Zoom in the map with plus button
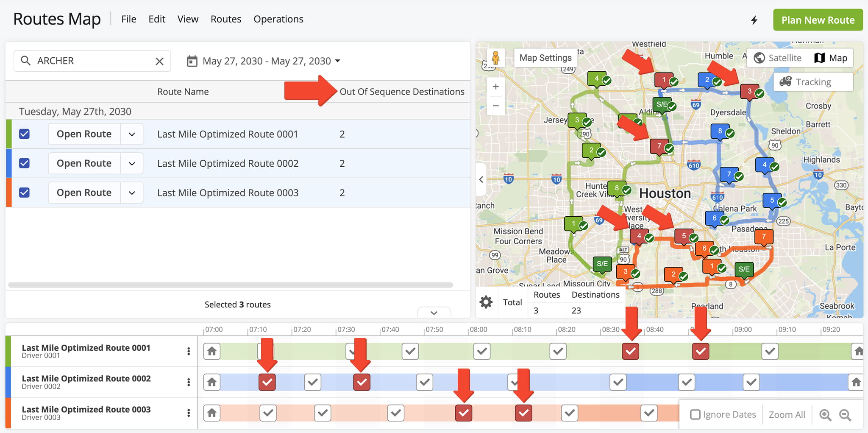Image resolution: width=868 pixels, height=433 pixels. point(495,87)
